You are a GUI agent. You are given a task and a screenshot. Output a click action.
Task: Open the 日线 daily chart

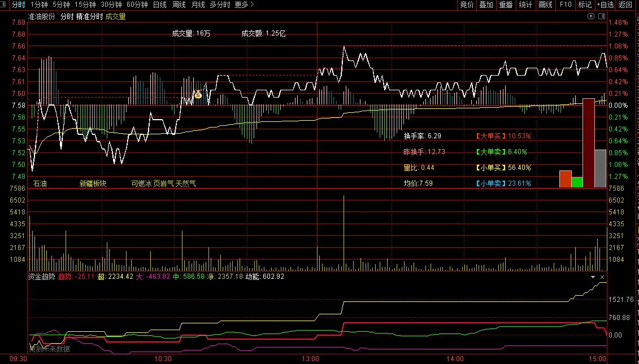(x=160, y=5)
